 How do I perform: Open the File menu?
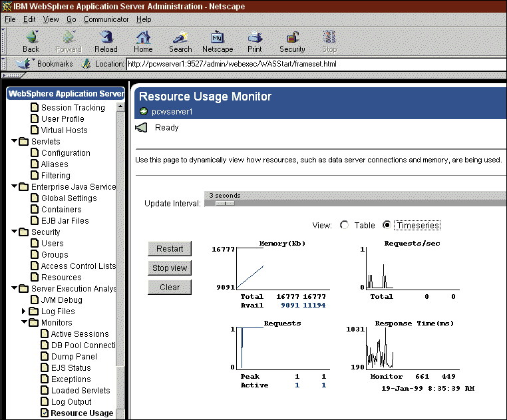coord(10,19)
